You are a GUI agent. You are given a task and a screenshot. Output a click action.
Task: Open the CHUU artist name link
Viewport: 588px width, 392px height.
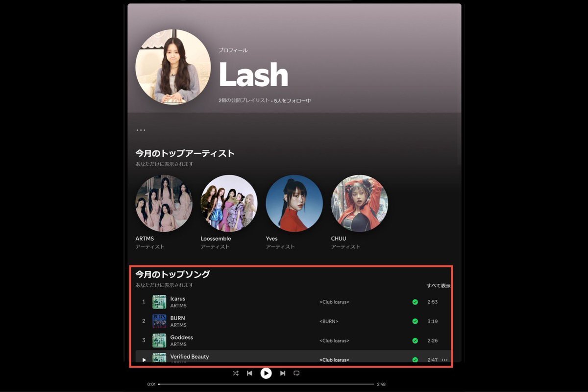click(x=339, y=239)
